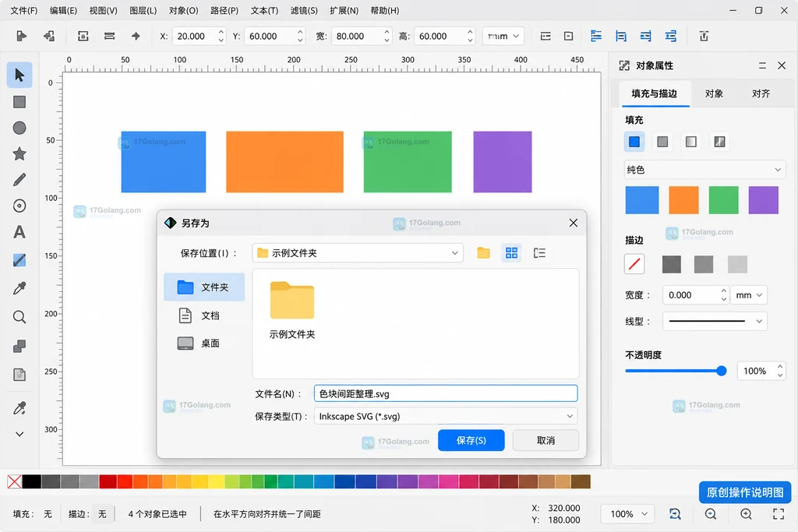Select 桌面 in save dialog sidebar

point(204,344)
